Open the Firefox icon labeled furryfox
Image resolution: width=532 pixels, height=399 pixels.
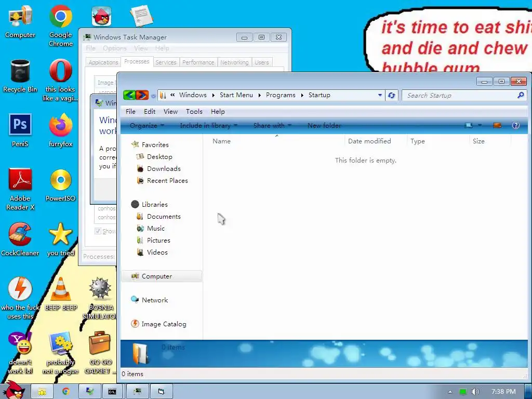pyautogui.click(x=60, y=130)
